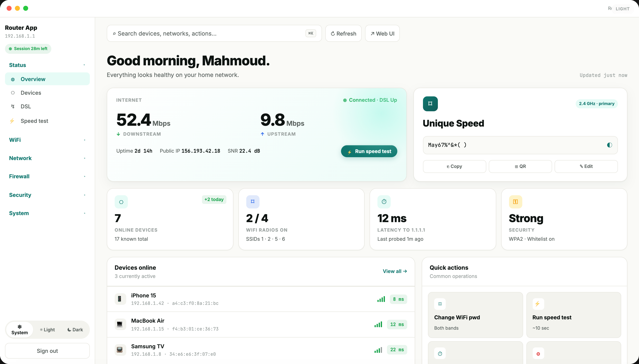The width and height of the screenshot is (639, 364).
Task: Select the Samsung TV device name
Action: 148,346
